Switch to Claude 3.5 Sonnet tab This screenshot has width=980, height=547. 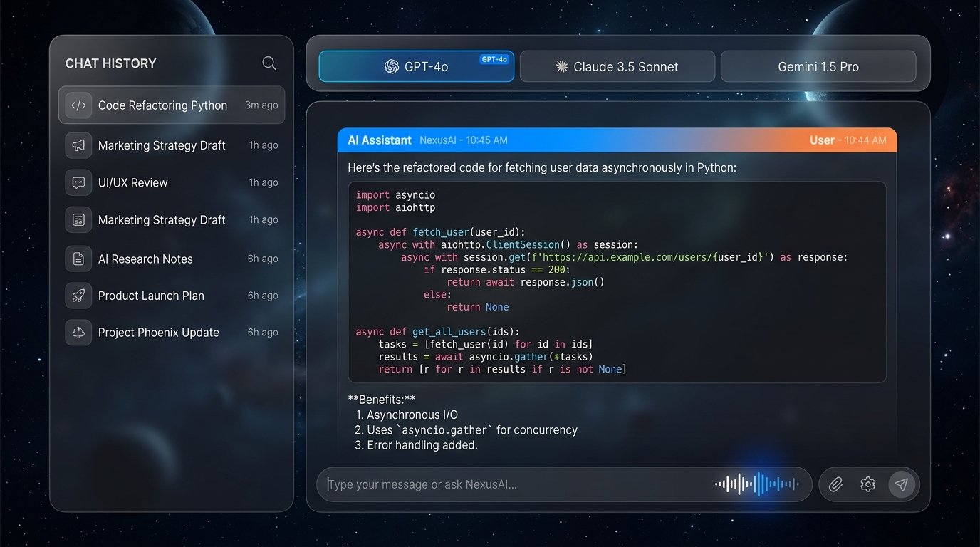point(617,66)
